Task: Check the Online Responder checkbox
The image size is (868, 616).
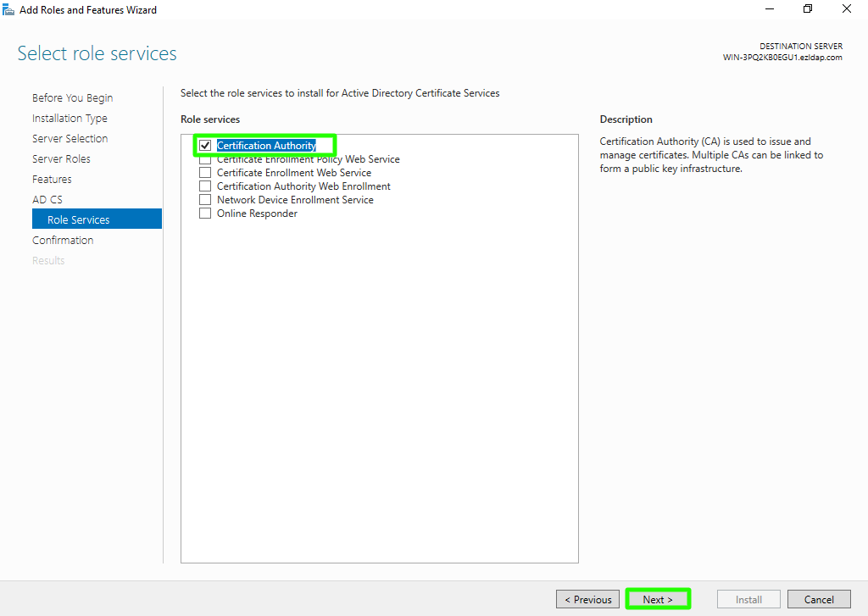Action: pyautogui.click(x=205, y=214)
